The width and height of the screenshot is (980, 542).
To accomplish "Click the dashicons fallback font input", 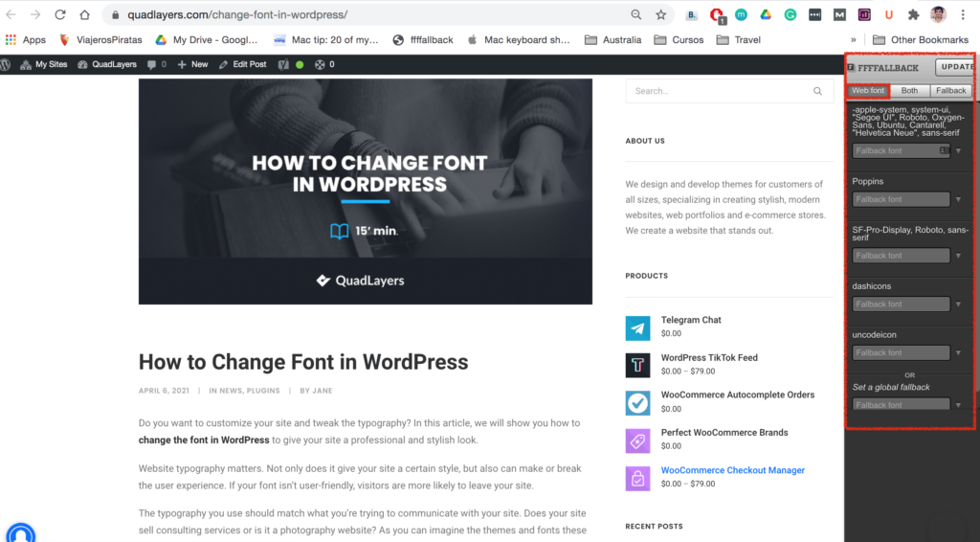I will click(x=902, y=305).
